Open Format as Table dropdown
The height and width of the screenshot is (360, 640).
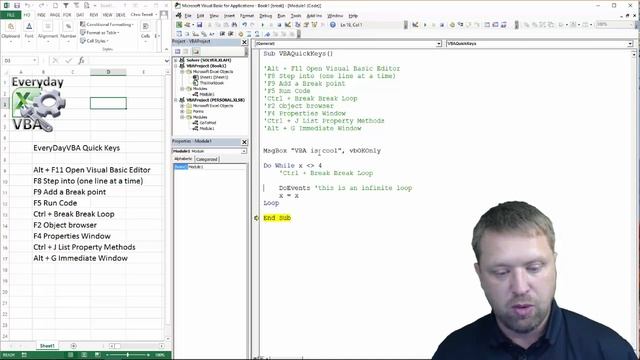[x=100, y=33]
